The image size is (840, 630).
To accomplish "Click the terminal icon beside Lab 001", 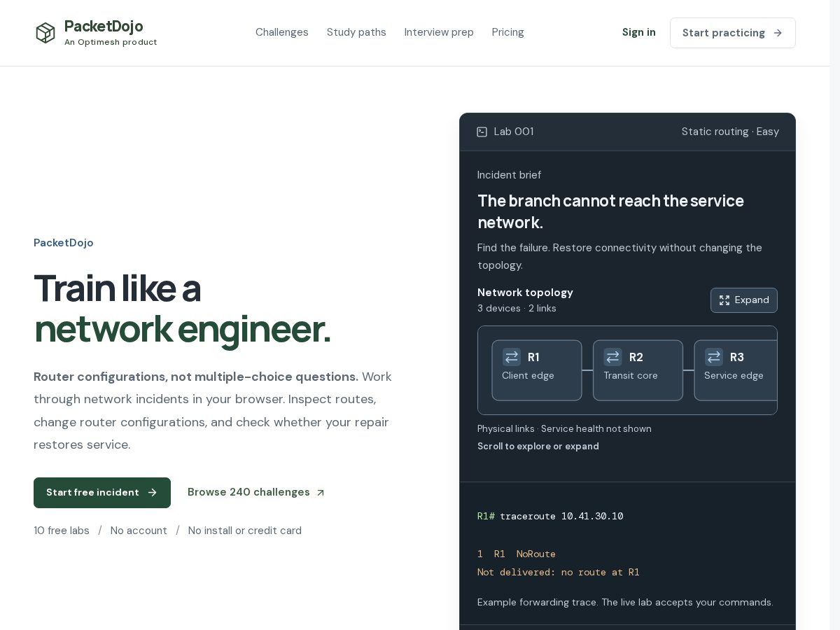I will (482, 132).
